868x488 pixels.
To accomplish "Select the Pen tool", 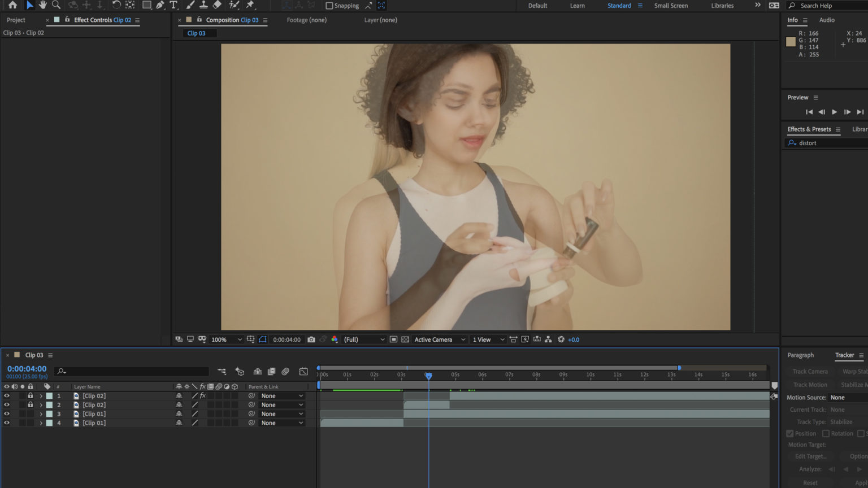I will (x=159, y=6).
